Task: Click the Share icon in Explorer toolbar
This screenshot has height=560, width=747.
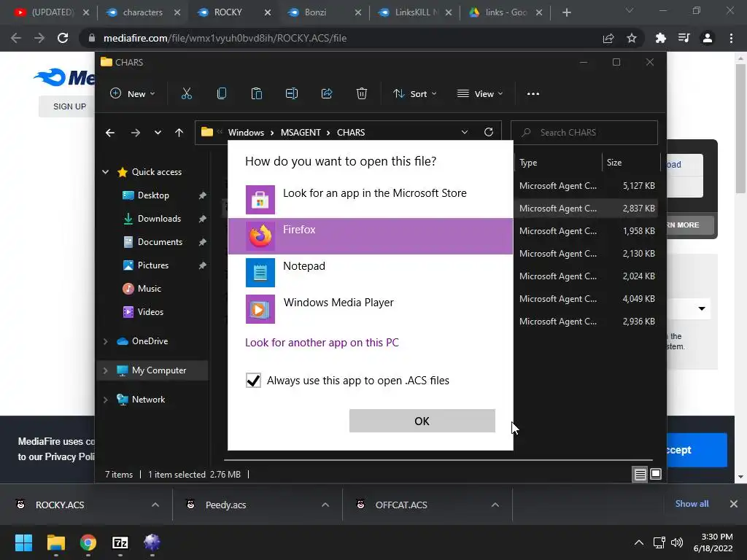Action: coord(327,94)
